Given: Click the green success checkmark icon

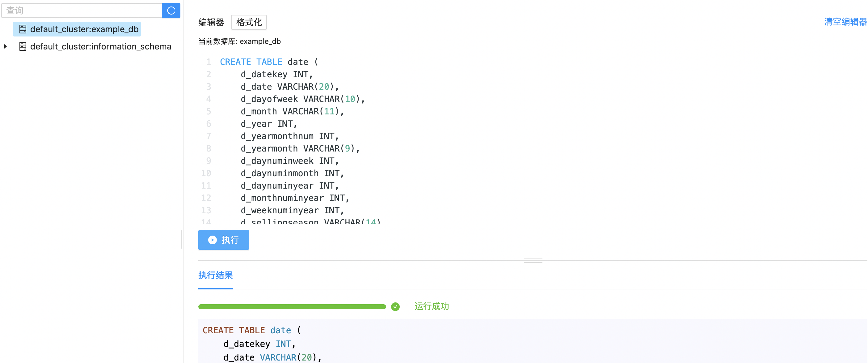Looking at the screenshot, I should pyautogui.click(x=395, y=306).
